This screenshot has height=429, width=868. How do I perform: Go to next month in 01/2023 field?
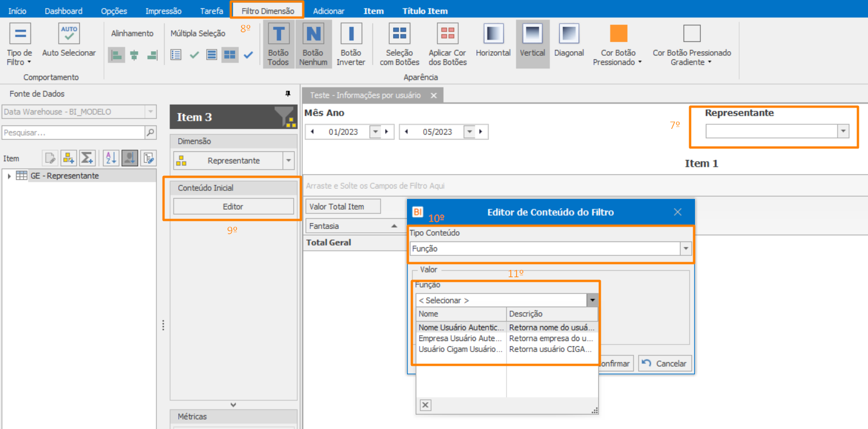click(386, 132)
